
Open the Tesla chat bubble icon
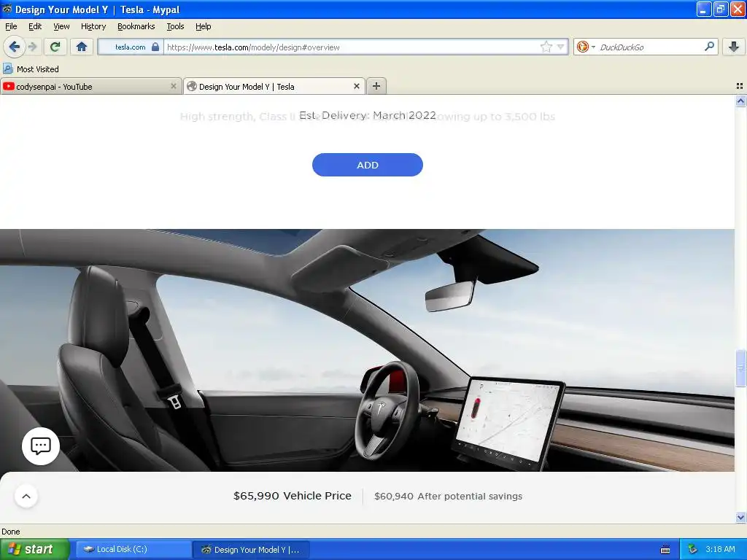[41, 446]
